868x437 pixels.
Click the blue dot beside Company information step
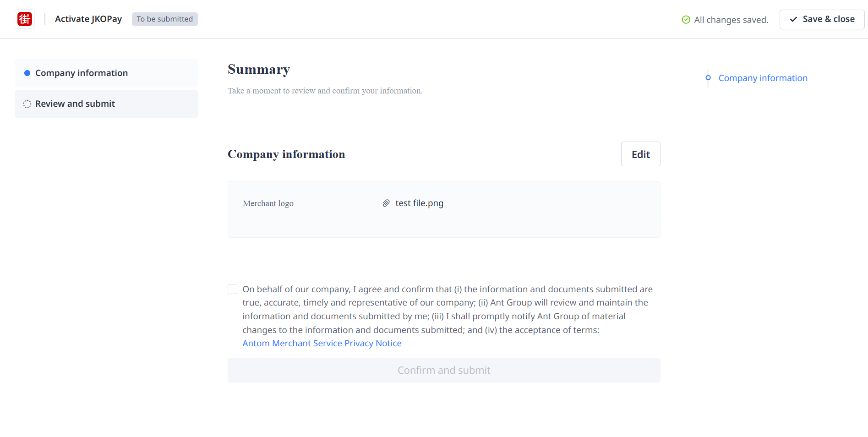tap(27, 73)
